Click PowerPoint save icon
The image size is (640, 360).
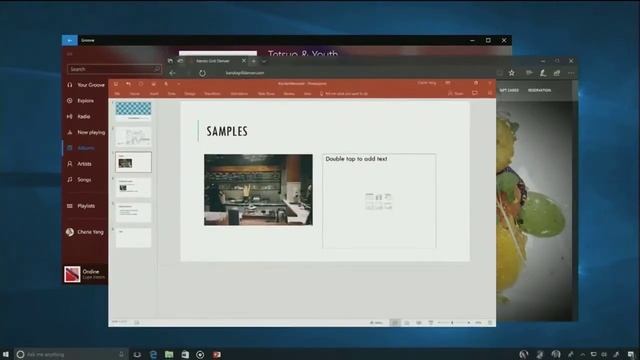pyautogui.click(x=116, y=84)
